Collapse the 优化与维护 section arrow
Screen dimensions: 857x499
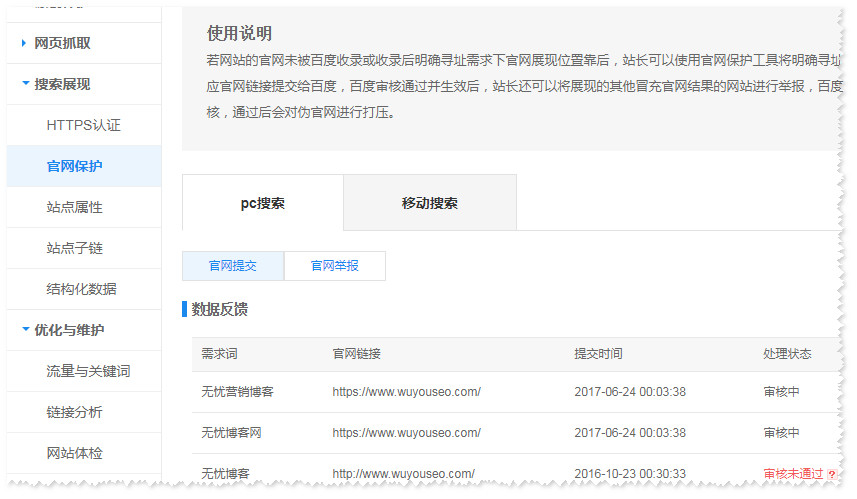click(25, 329)
